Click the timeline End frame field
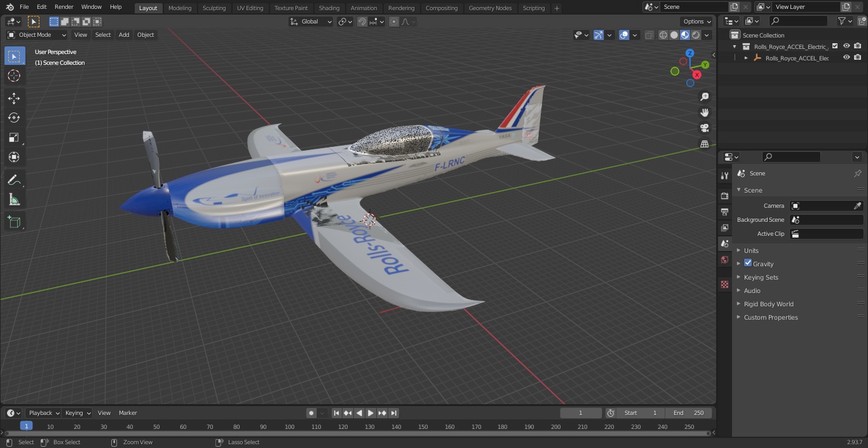This screenshot has height=448, width=868. click(x=688, y=413)
